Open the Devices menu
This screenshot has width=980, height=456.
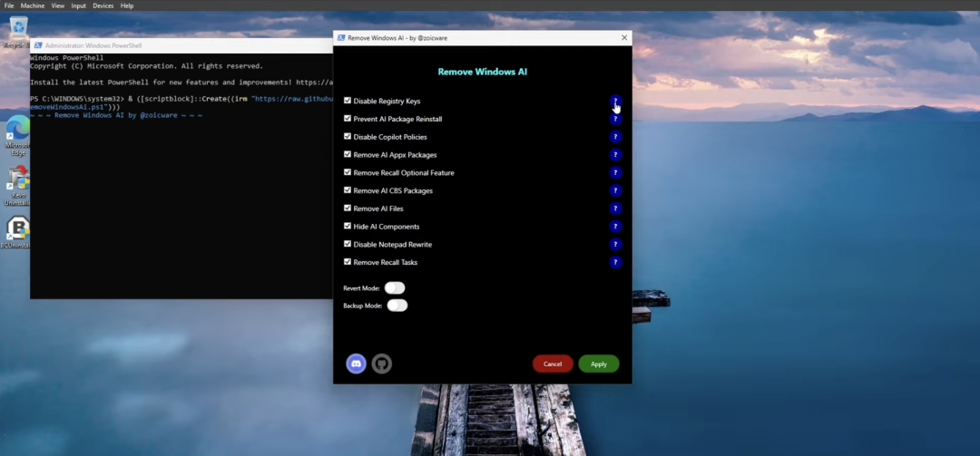click(103, 5)
